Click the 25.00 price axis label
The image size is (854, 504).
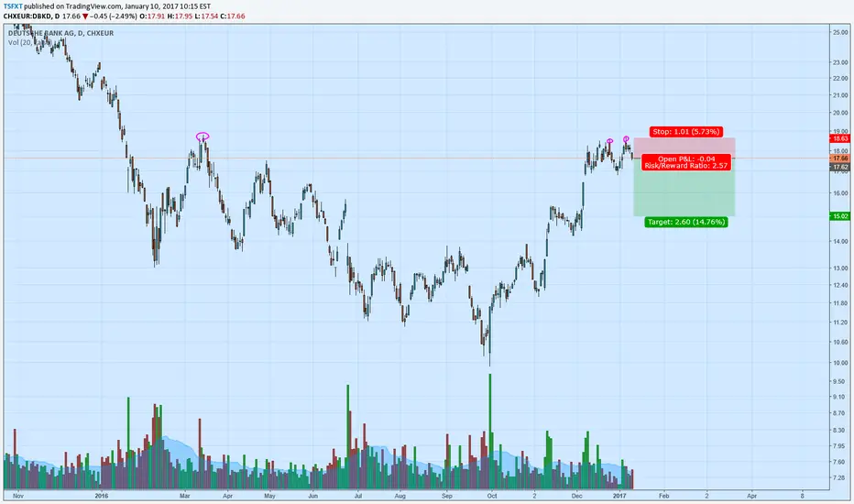coord(840,33)
